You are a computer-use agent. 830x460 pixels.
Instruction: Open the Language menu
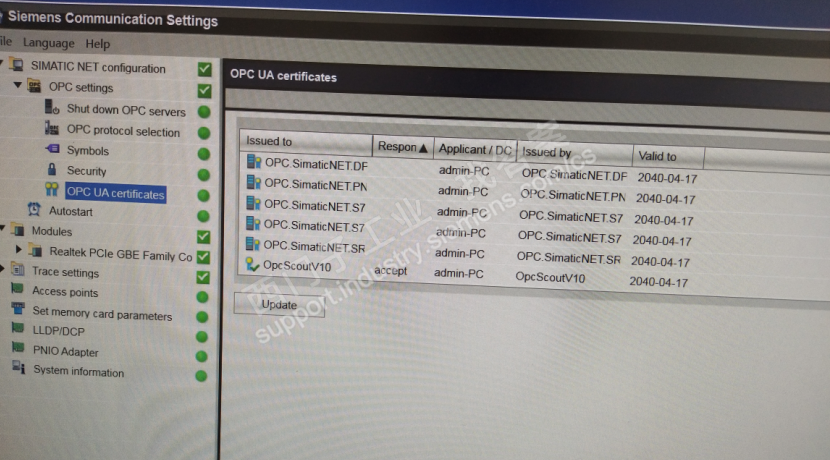tap(49, 43)
